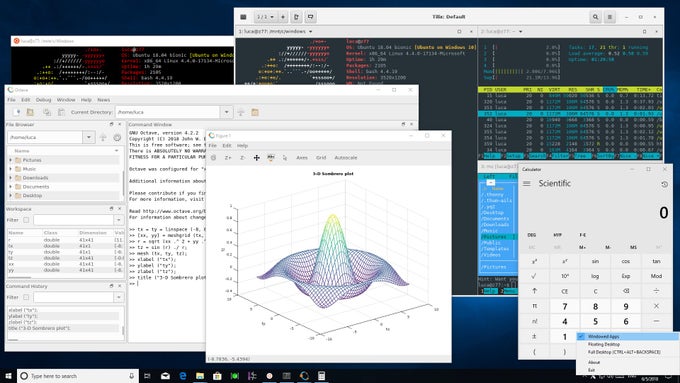680x383 pixels.
Task: Click the Mod button in Calculator
Action: click(x=656, y=276)
